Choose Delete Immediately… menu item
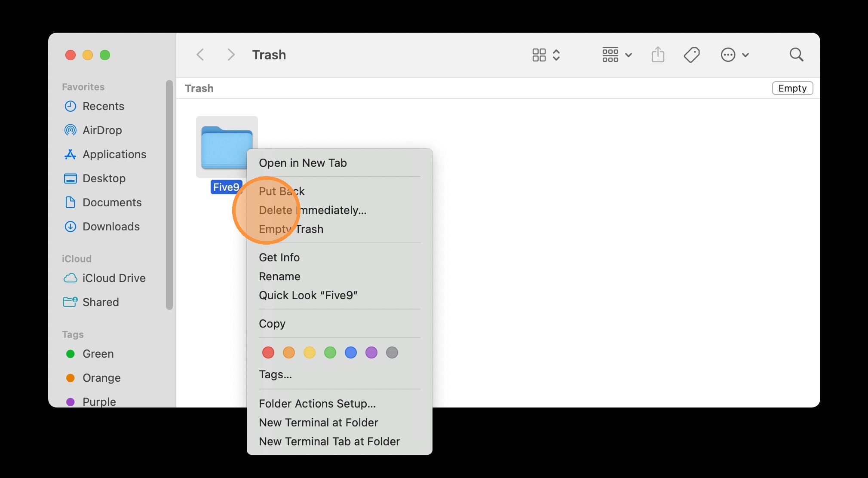The image size is (868, 478). click(339, 210)
